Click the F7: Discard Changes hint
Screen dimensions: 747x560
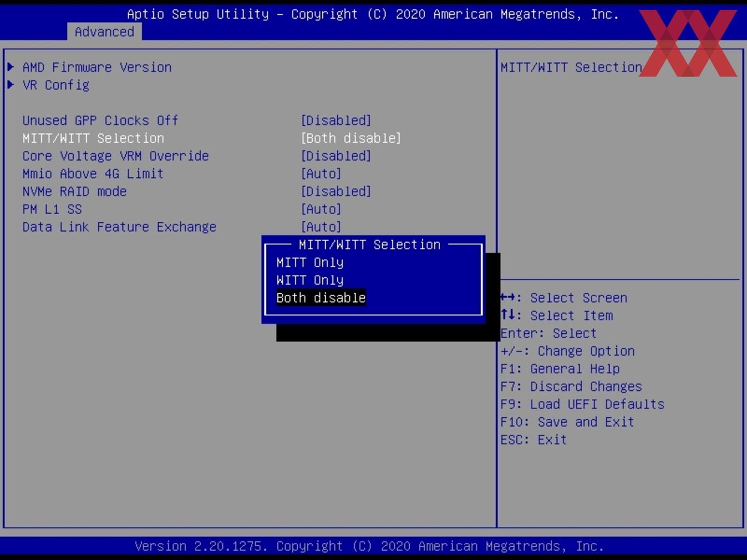pyautogui.click(x=571, y=387)
